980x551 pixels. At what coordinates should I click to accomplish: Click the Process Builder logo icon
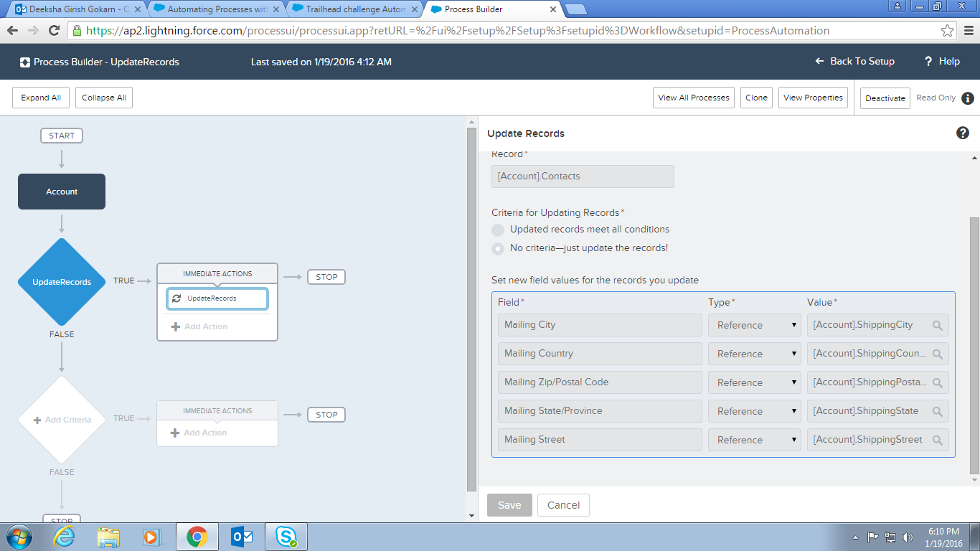click(x=25, y=62)
